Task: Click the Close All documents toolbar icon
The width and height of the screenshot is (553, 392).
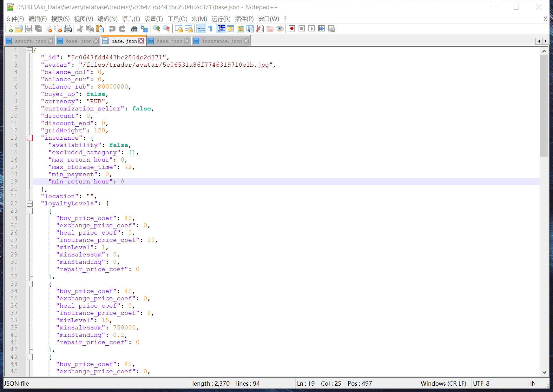Action: click(58, 29)
